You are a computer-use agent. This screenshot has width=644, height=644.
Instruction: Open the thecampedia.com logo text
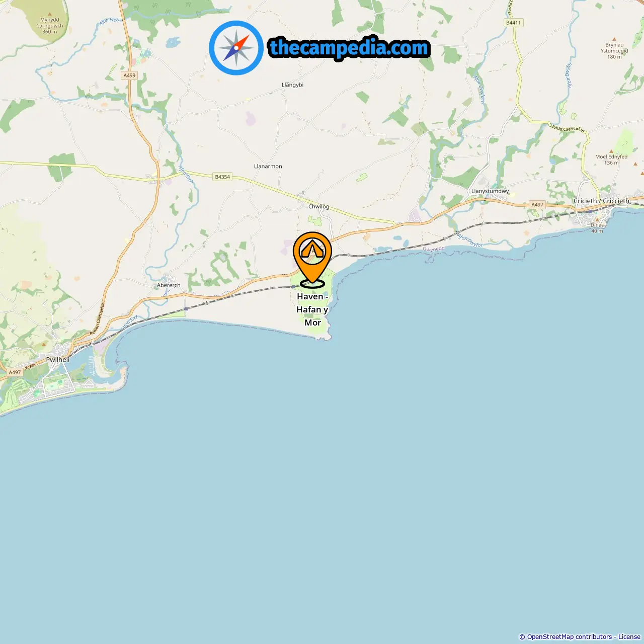coord(349,48)
